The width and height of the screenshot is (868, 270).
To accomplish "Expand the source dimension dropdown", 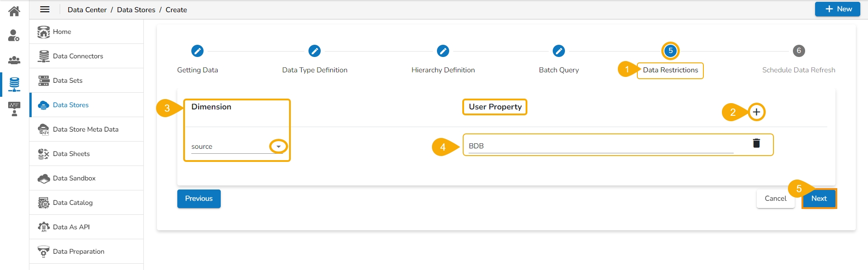I will 279,147.
